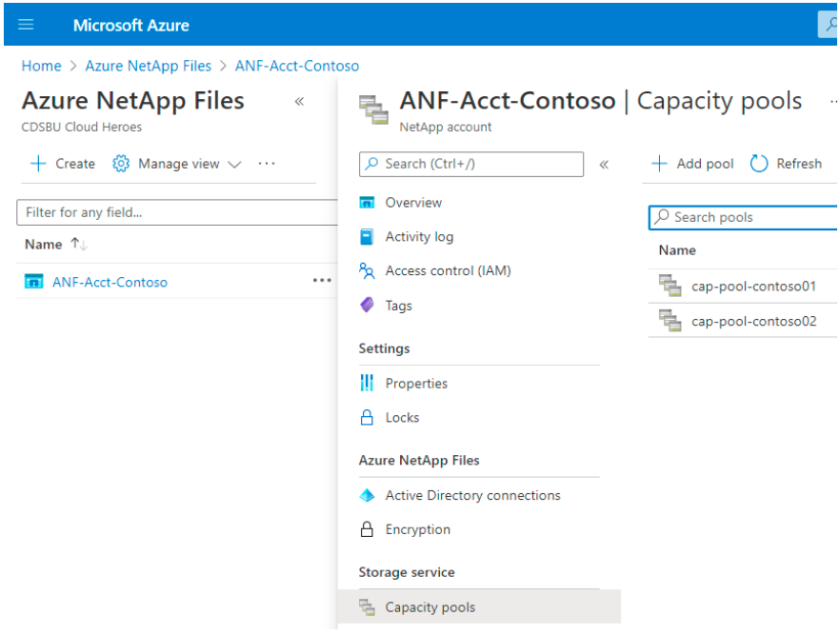The height and width of the screenshot is (635, 840).
Task: Click the Refresh button for pools
Action: pos(786,164)
